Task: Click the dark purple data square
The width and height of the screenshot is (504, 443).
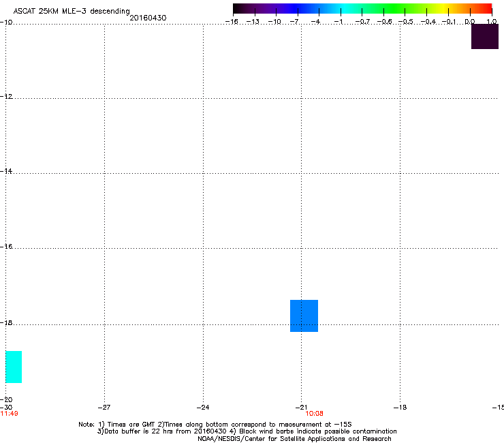Action: coord(485,36)
